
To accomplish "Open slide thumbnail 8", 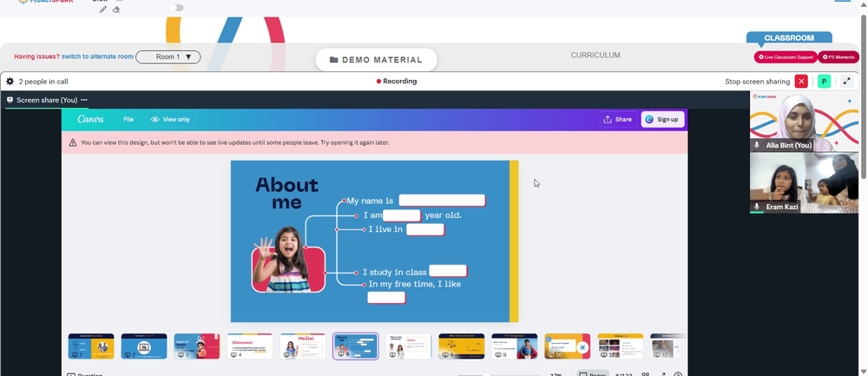I will [x=462, y=346].
